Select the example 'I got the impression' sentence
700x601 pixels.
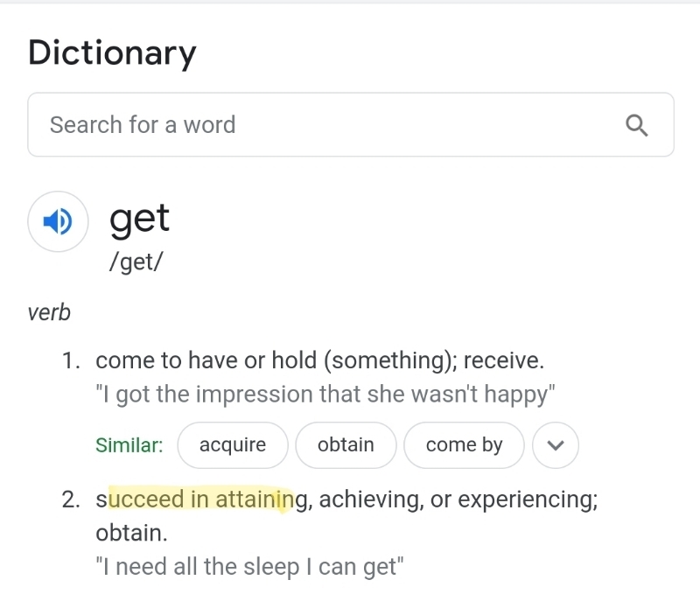(x=325, y=395)
